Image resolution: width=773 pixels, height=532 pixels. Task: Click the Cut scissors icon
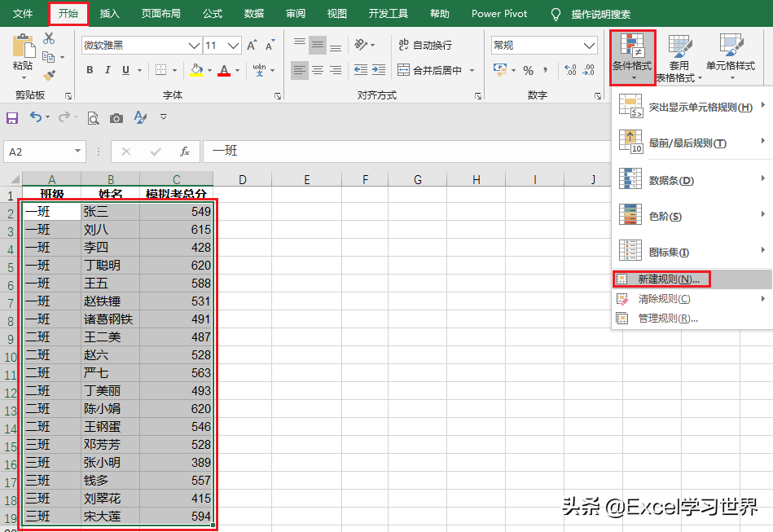49,38
